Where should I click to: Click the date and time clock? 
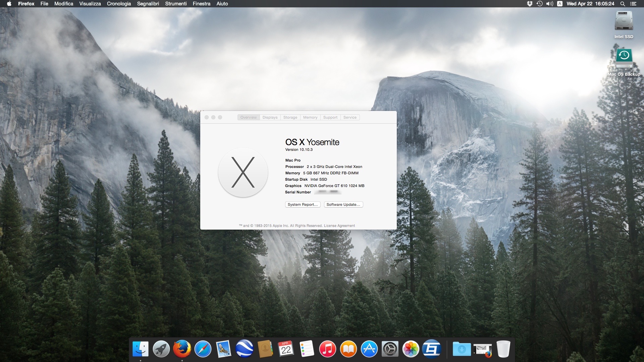(590, 4)
